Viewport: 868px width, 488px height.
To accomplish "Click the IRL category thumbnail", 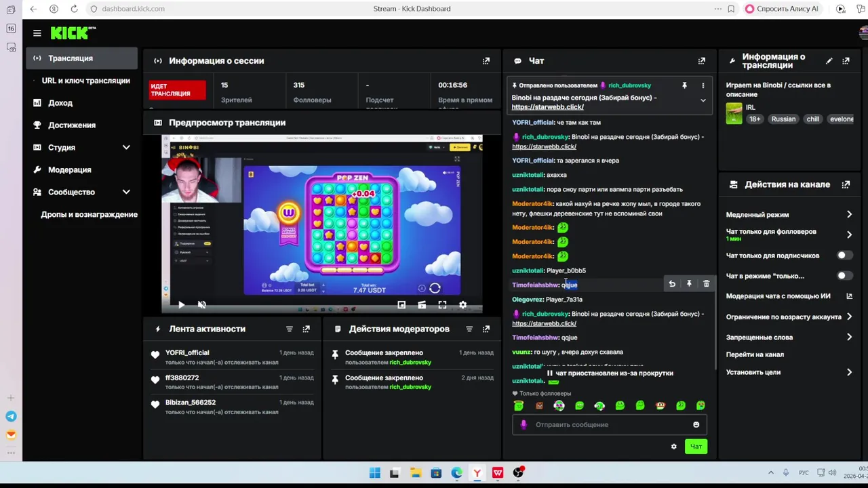I will [734, 113].
